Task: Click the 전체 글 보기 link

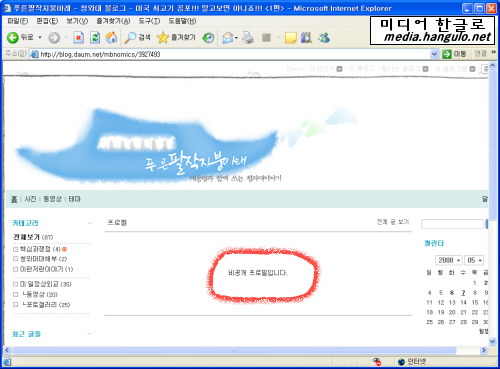Action: click(x=393, y=222)
